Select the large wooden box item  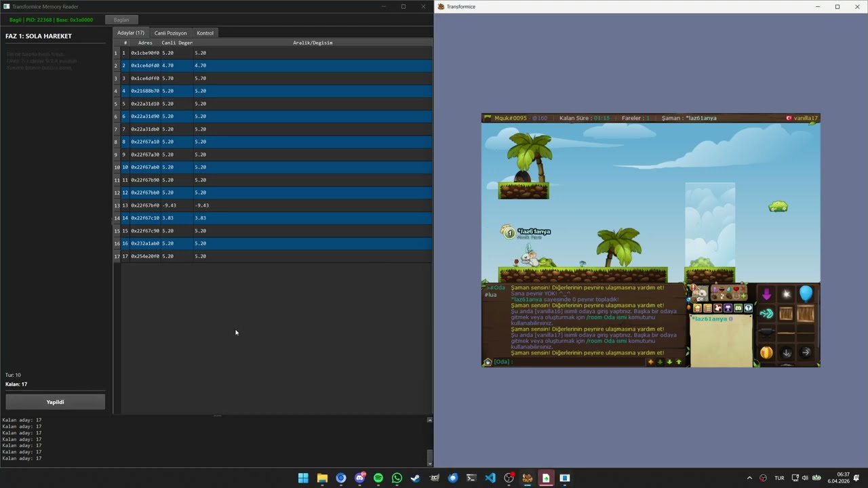[806, 313]
